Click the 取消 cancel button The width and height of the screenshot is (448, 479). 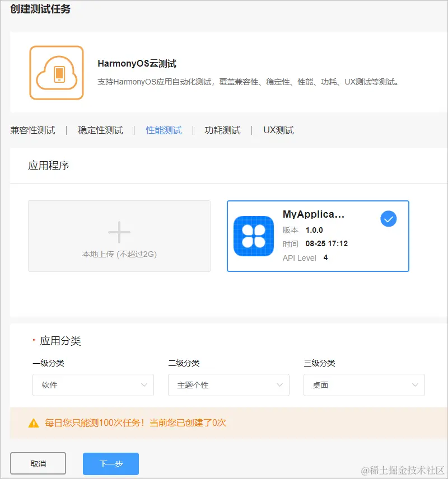point(38,463)
